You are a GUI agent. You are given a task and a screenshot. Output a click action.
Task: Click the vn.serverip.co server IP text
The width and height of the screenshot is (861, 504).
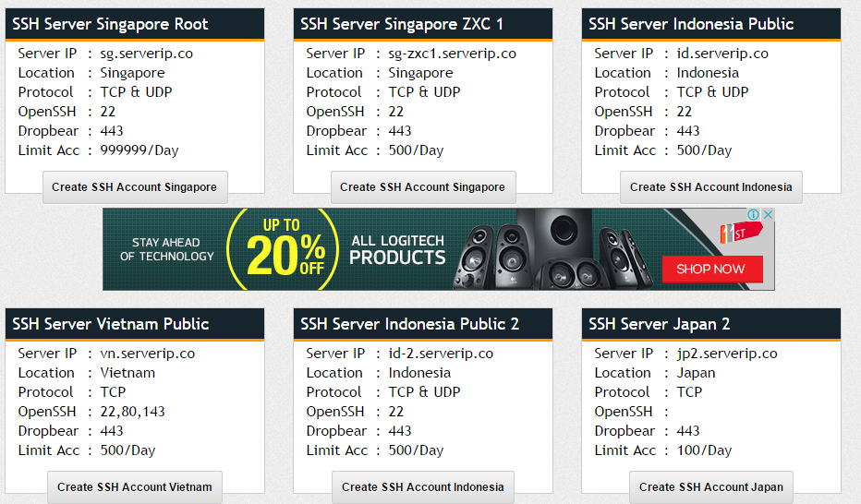point(148,354)
